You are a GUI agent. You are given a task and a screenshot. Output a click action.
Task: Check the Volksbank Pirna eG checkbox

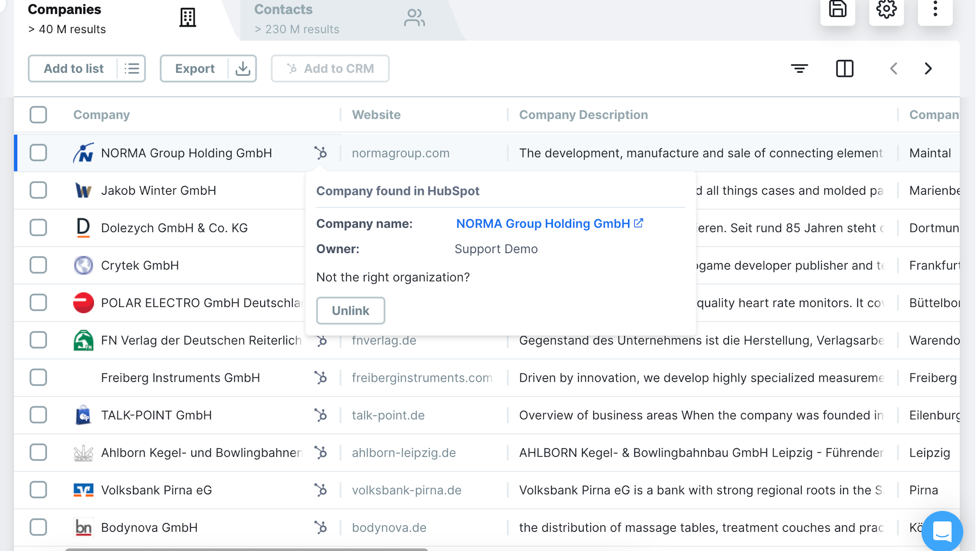click(x=38, y=490)
